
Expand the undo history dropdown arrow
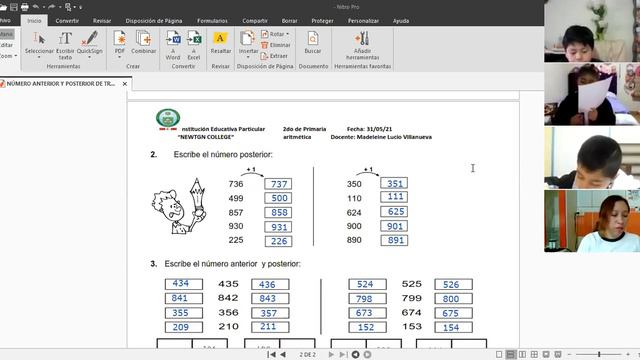click(44, 7)
